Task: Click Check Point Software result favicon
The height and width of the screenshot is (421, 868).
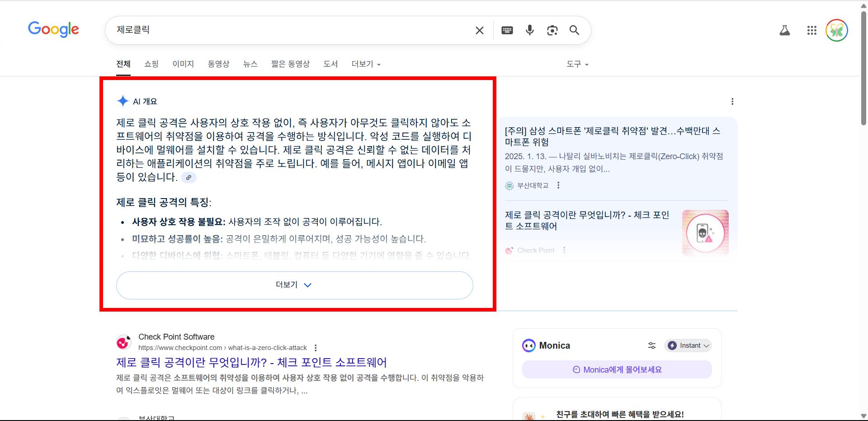Action: coord(124,342)
